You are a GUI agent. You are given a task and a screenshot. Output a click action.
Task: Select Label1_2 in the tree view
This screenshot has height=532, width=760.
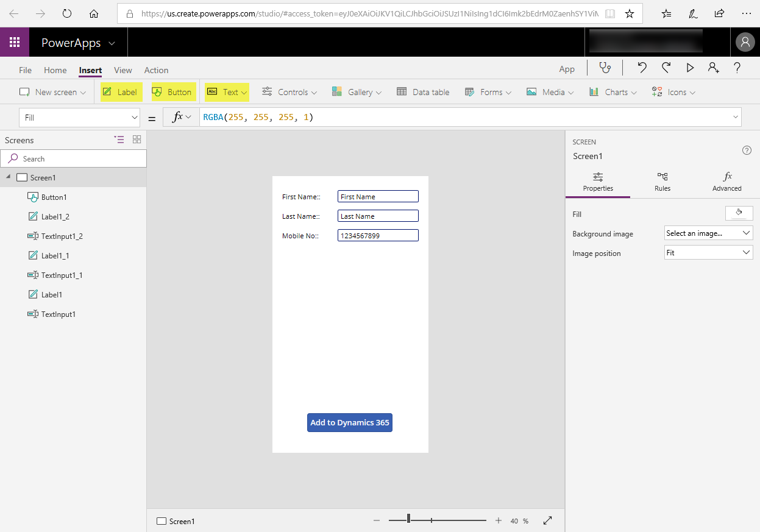(55, 217)
